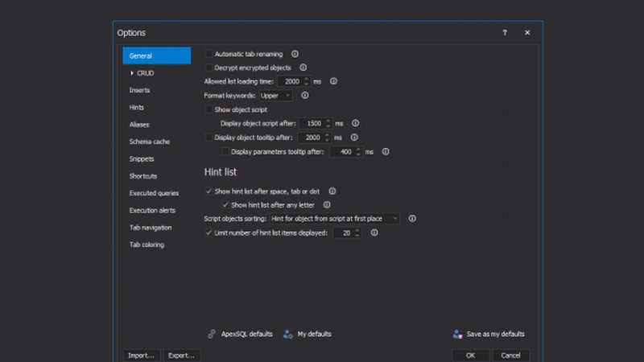Open the Execution alerts options page
The image size is (644, 362).
coord(152,210)
